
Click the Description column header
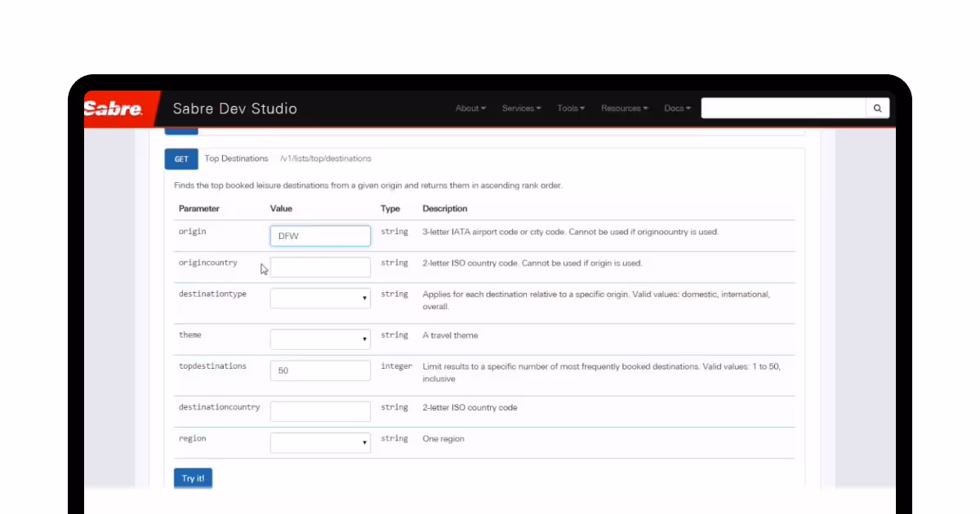click(445, 209)
